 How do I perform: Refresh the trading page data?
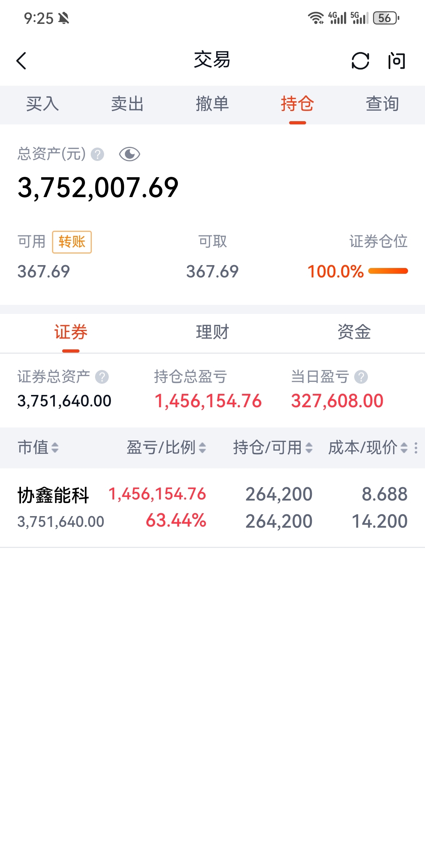click(360, 60)
